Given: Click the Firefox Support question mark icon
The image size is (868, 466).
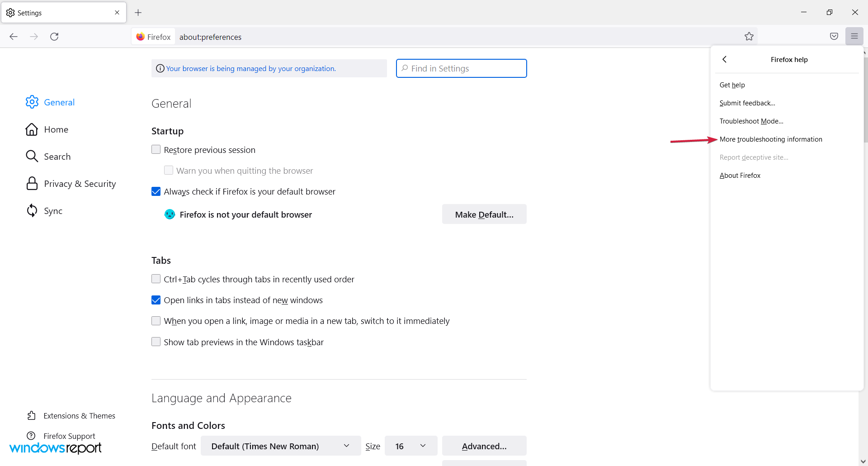Looking at the screenshot, I should (31, 436).
